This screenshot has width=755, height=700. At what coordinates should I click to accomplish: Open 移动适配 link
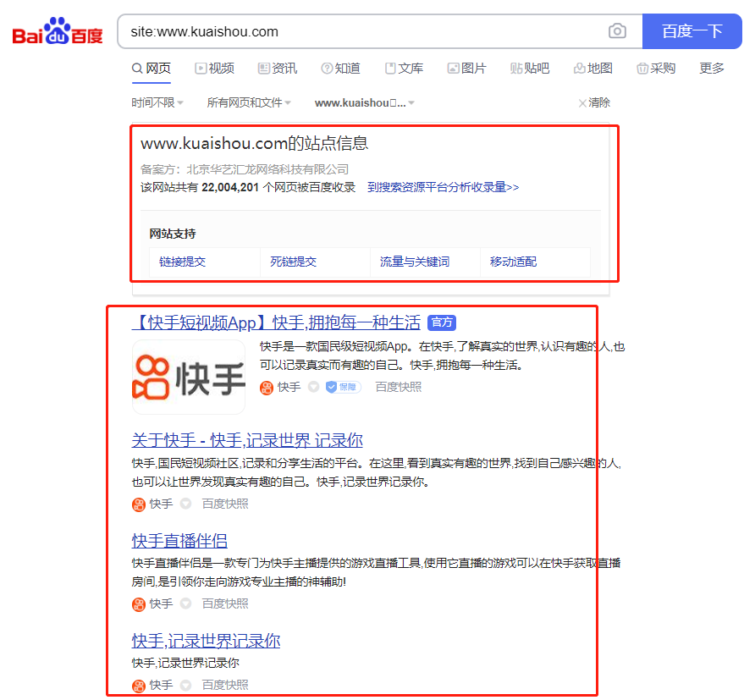[513, 262]
